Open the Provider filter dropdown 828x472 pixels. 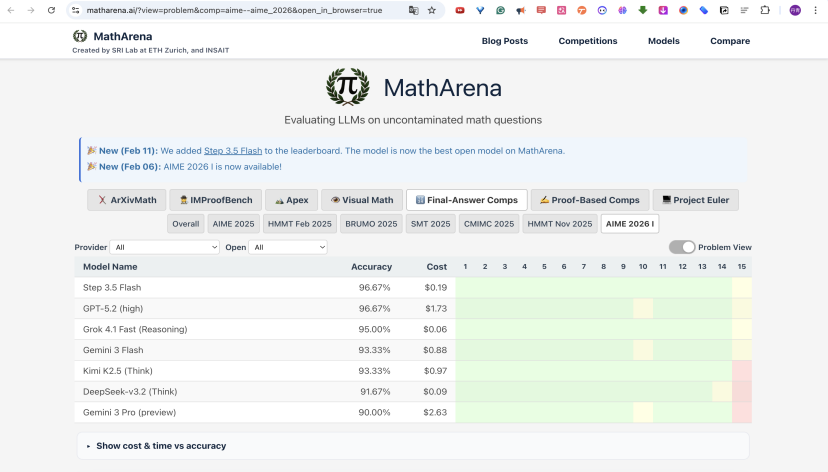point(164,247)
